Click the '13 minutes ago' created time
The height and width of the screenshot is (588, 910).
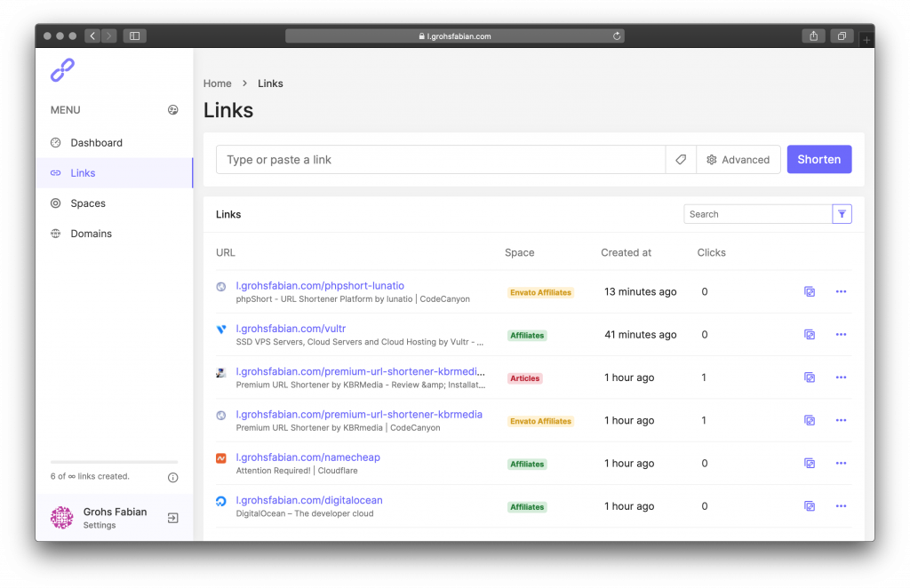[x=640, y=291]
